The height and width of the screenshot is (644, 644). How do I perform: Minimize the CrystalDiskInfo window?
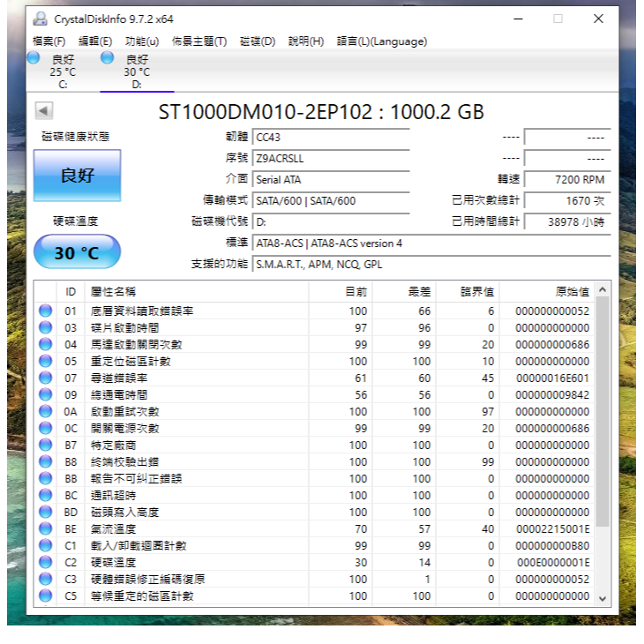519,19
